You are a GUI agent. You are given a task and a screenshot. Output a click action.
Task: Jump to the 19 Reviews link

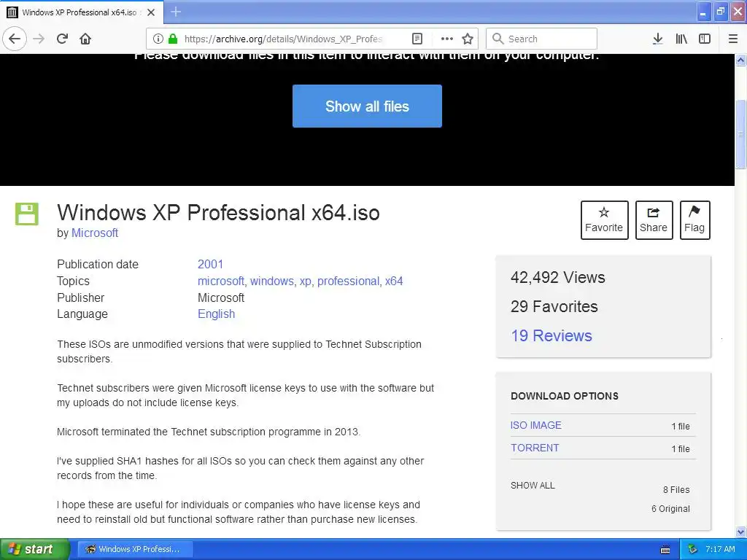tap(551, 335)
